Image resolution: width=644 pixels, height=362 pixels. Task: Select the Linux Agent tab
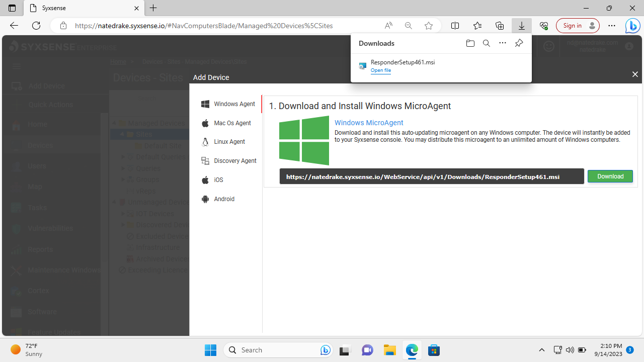(x=223, y=142)
